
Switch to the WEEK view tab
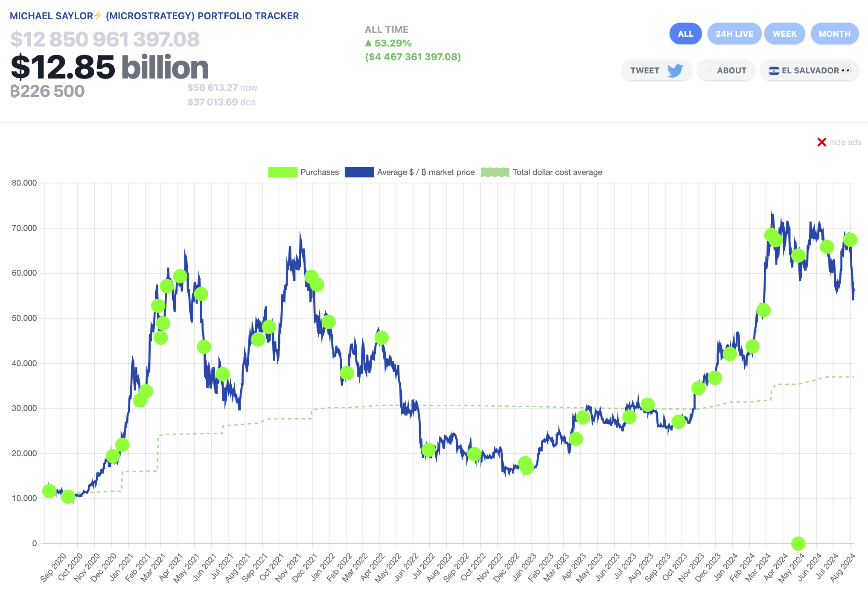pyautogui.click(x=784, y=34)
